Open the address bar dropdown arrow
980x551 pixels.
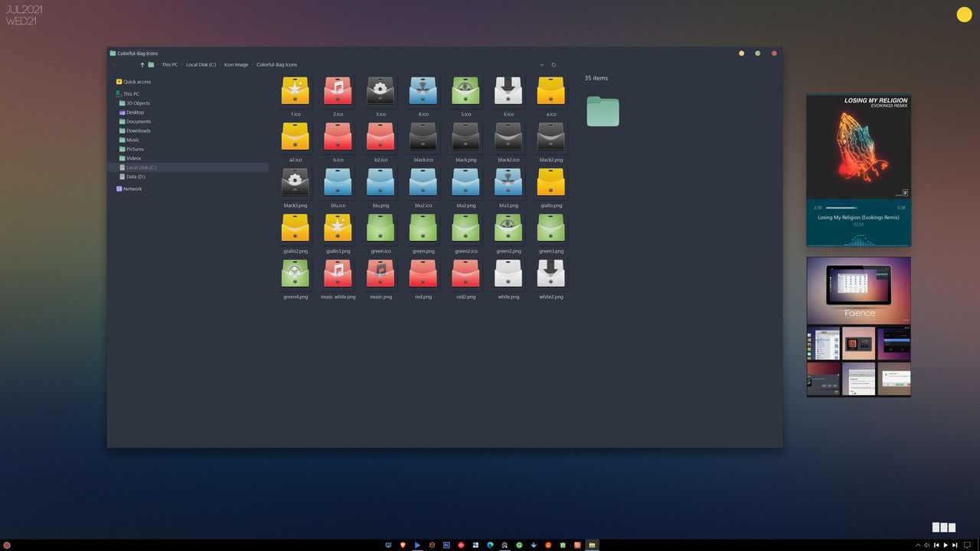tap(542, 64)
